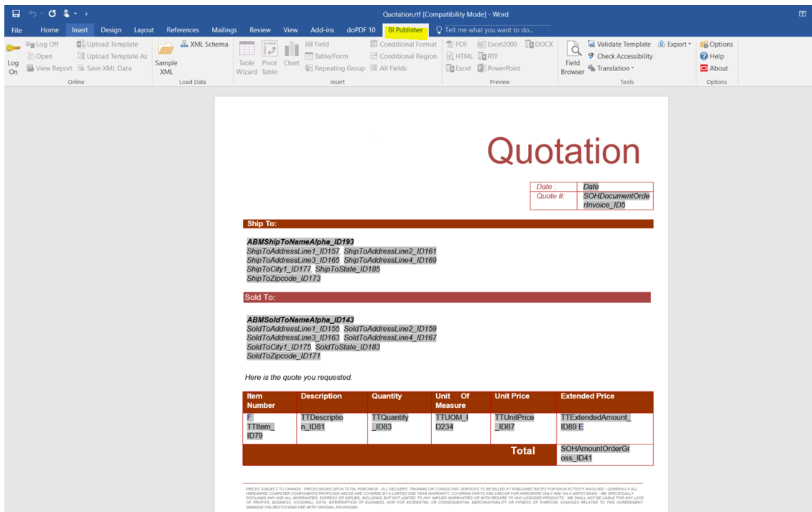The image size is (812, 512).
Task: Open the Field Browser
Action: (572, 58)
